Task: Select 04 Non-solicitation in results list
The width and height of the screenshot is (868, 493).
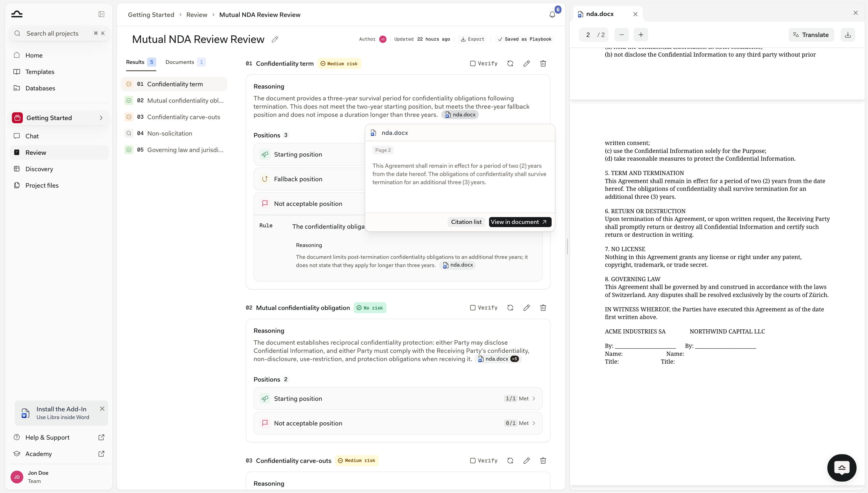Action: [x=174, y=134]
